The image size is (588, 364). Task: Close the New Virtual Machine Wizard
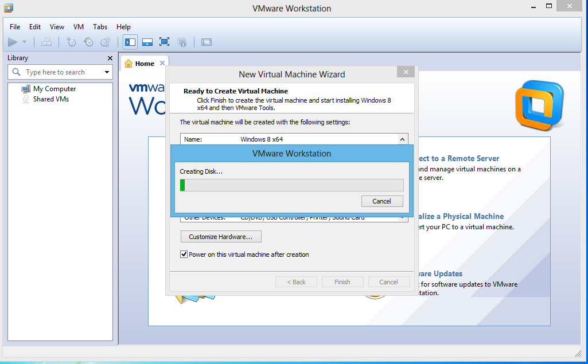coord(406,72)
